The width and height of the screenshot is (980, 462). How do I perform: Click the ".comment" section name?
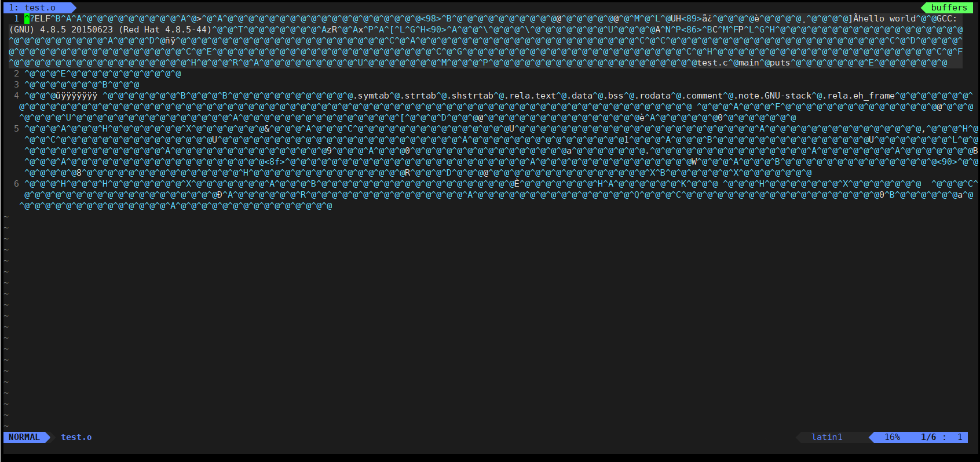(x=702, y=96)
